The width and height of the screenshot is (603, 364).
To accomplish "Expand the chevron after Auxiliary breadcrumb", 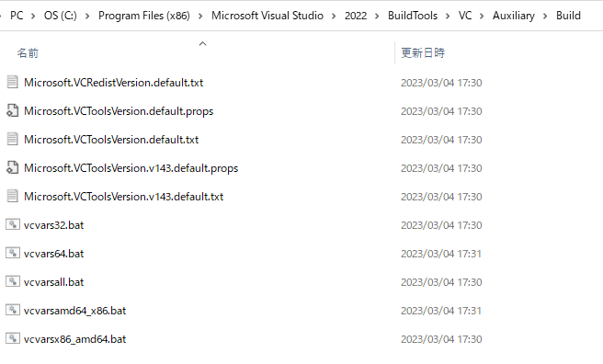I will (545, 17).
